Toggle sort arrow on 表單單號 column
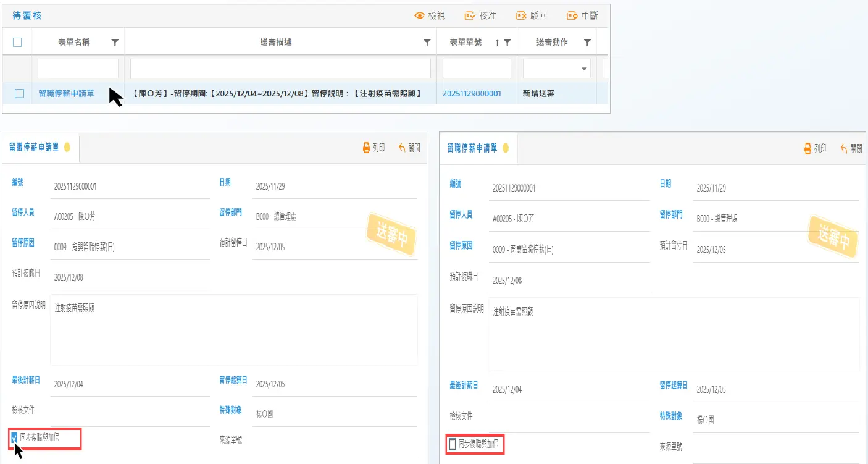 click(497, 43)
